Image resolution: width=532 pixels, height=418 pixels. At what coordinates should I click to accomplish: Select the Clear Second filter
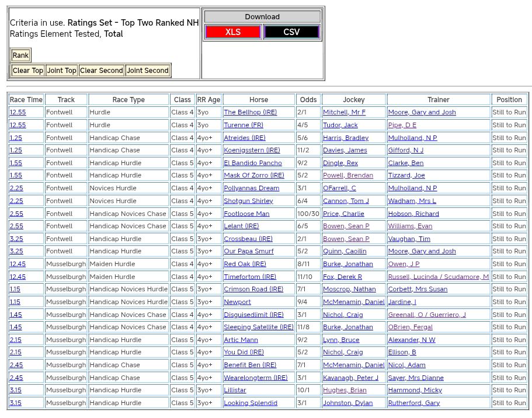tap(102, 71)
